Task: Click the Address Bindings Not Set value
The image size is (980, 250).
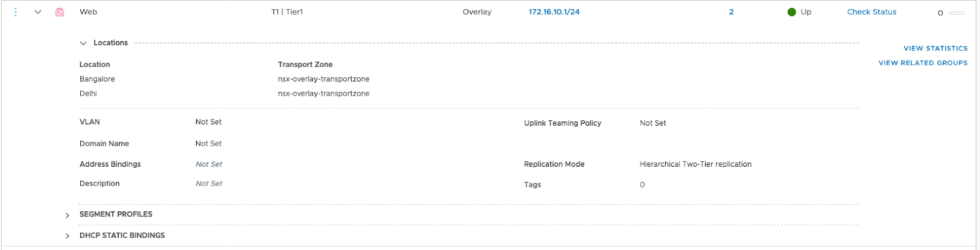Action: 209,164
